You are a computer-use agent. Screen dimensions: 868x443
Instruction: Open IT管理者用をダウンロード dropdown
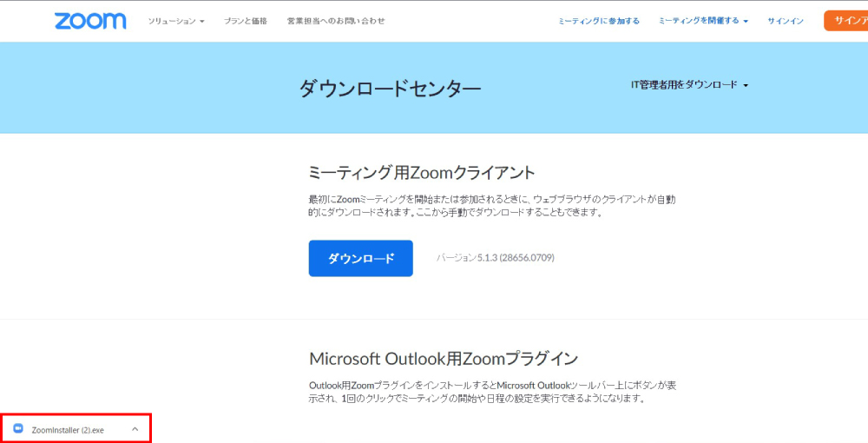pos(684,85)
